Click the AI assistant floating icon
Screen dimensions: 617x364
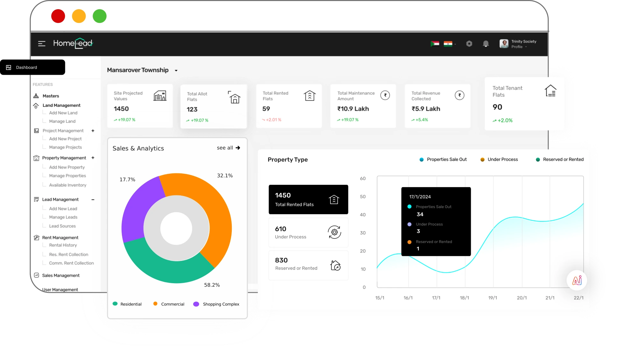(x=577, y=280)
